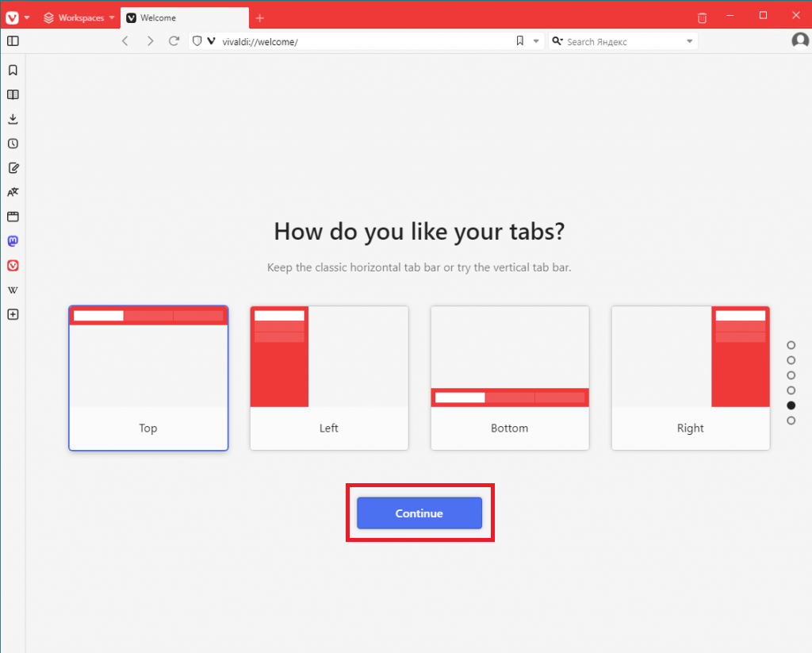Click the Continue button

[x=419, y=513]
